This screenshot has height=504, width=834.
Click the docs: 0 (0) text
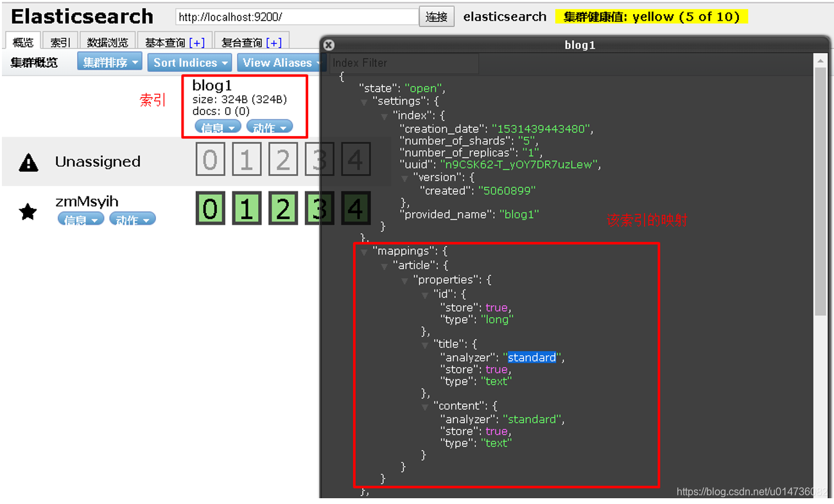click(221, 112)
